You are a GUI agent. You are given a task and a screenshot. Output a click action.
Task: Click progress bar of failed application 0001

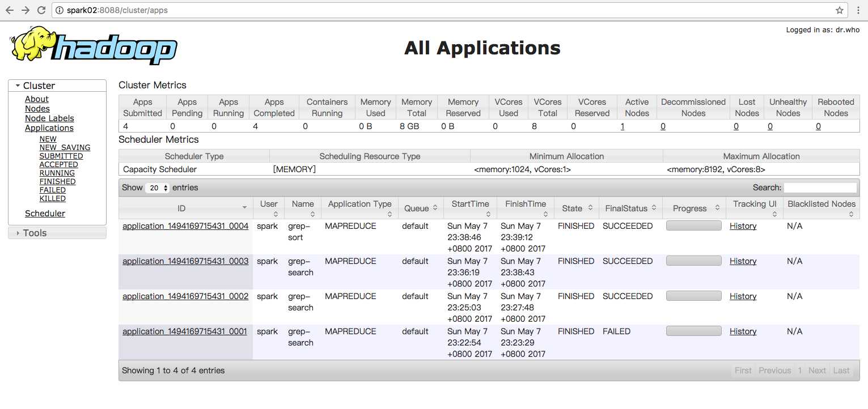(694, 331)
